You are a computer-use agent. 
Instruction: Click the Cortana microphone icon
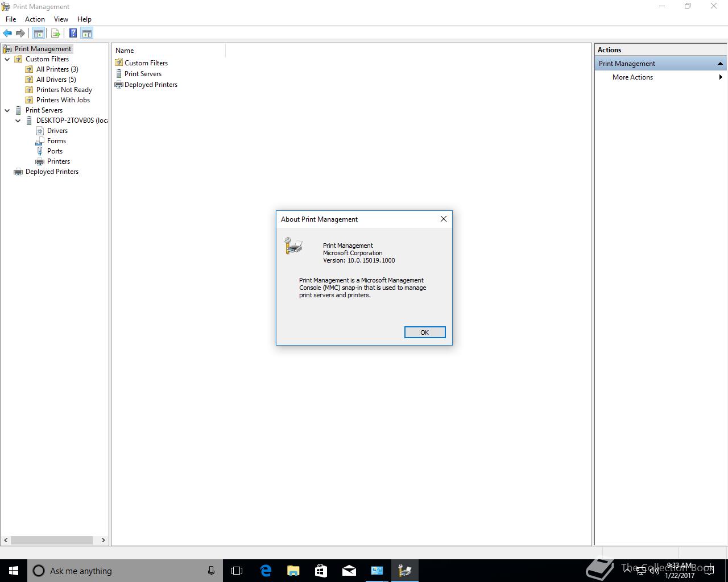[211, 571]
